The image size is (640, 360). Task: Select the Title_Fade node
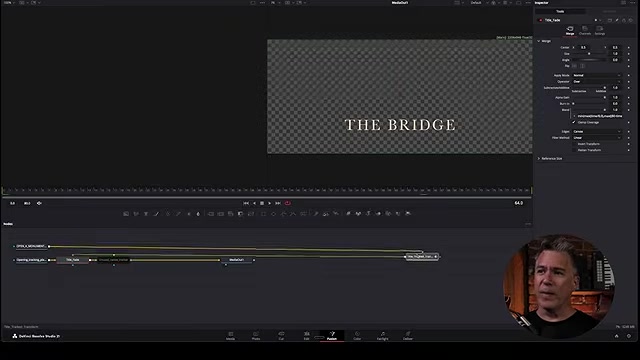[73, 260]
